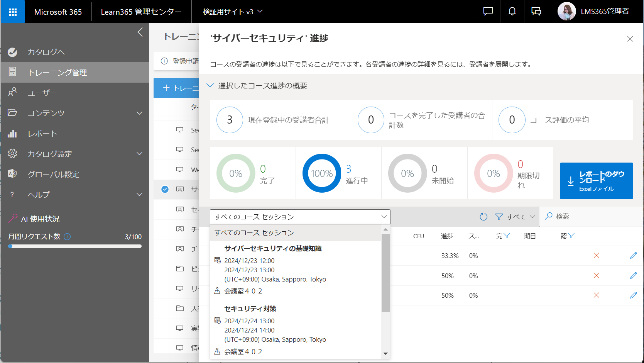Expand the カタログ設定 submenu chevron
The height and width of the screenshot is (363, 644).
coord(139,154)
